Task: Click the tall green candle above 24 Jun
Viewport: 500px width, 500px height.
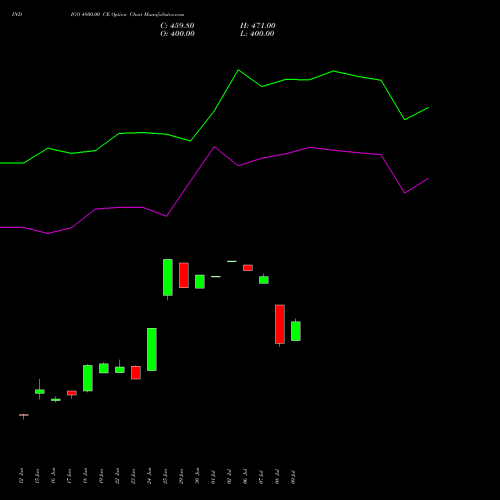Action: point(152,349)
